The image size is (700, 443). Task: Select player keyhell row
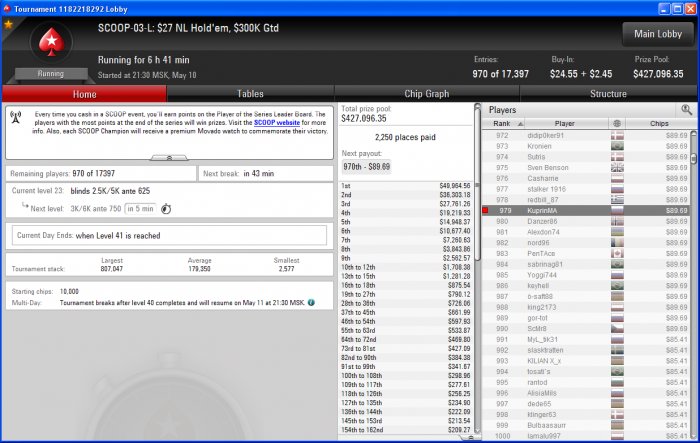586,285
